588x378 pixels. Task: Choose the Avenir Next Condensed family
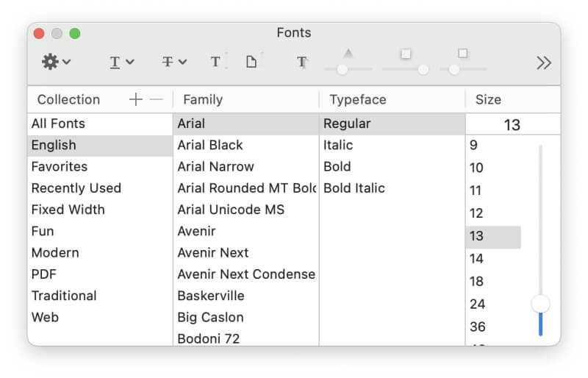coord(246,274)
